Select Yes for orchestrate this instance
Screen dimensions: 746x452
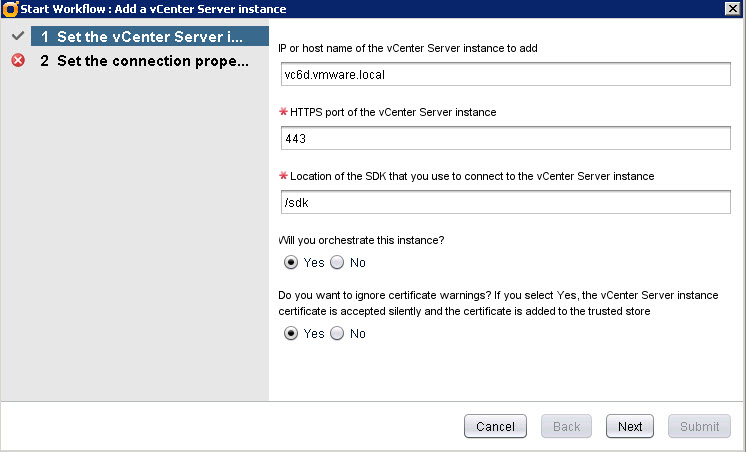[x=291, y=263]
